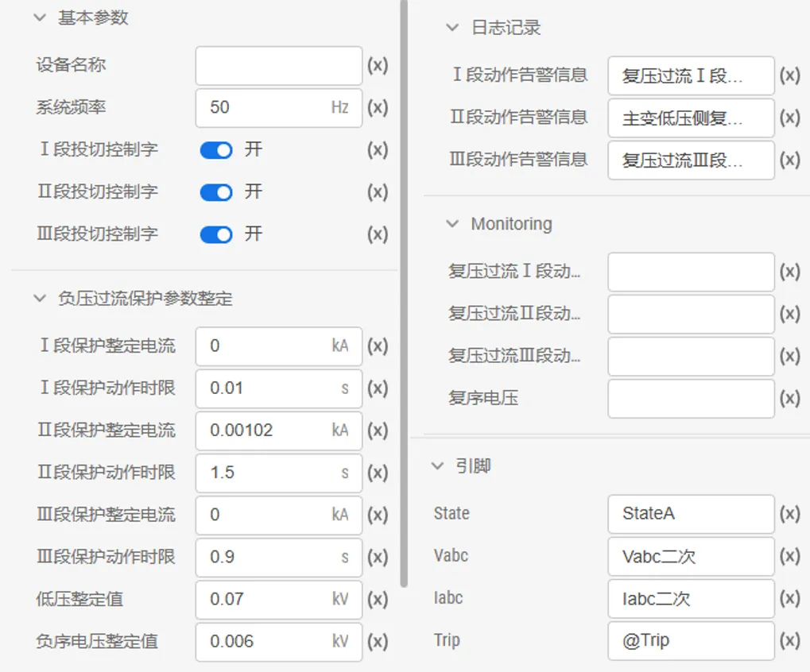
Task: Click the Ⅰ段动作告警信息 value box
Action: pos(690,75)
